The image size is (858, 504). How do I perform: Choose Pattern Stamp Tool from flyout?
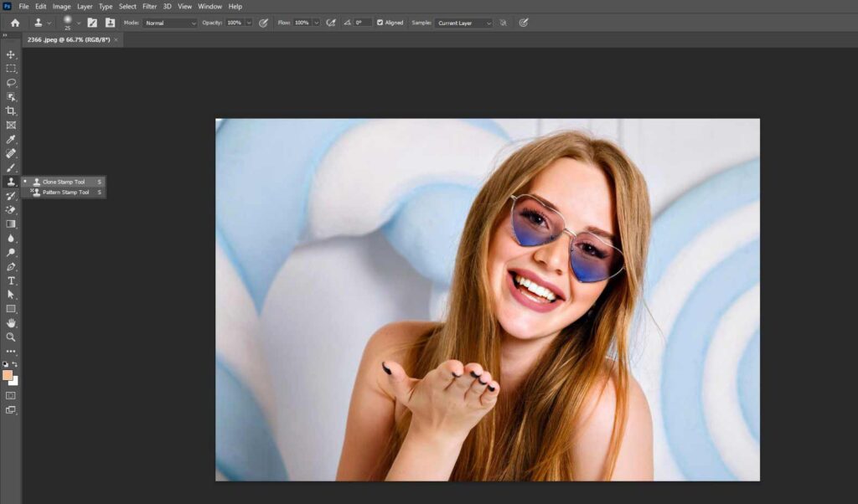[x=64, y=193]
